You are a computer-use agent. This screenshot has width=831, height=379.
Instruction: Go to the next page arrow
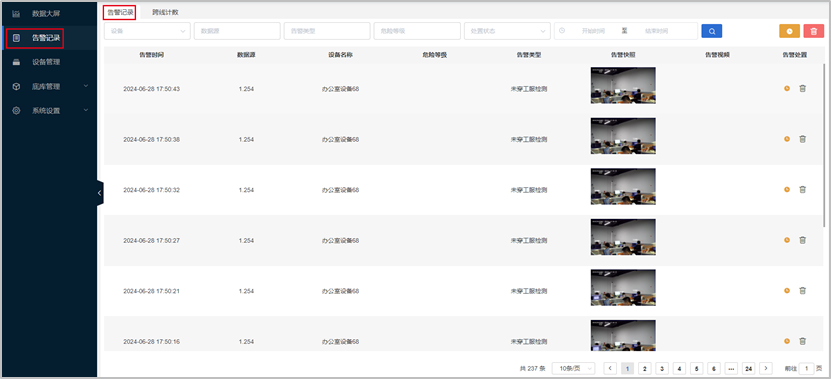(x=765, y=368)
